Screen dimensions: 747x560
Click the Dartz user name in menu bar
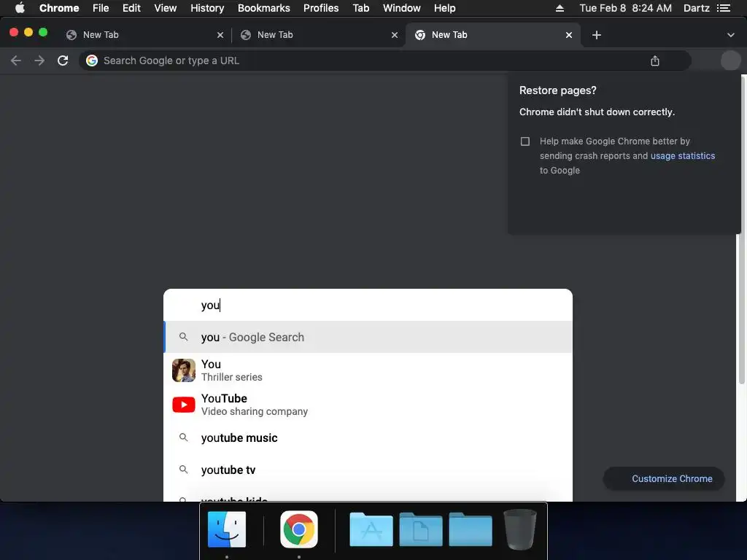click(x=697, y=8)
